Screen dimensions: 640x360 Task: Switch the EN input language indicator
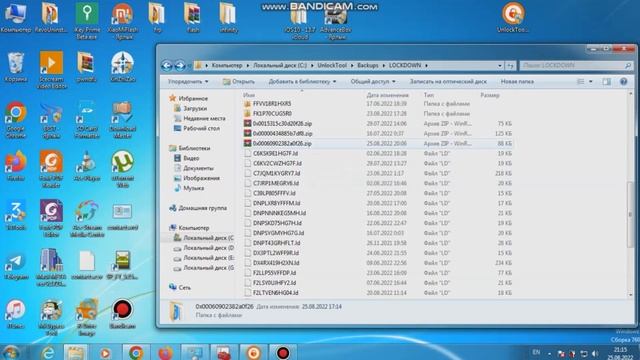[x=536, y=352]
